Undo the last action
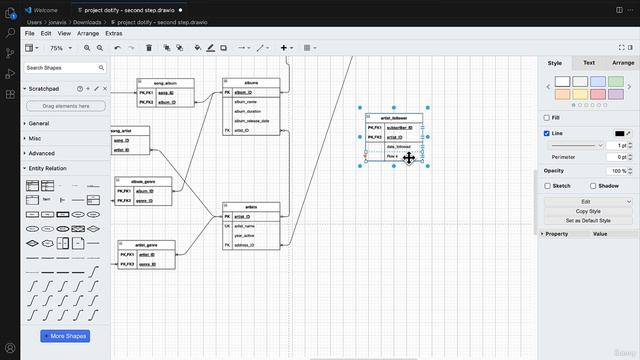Image resolution: width=640 pixels, height=360 pixels. 118,48
